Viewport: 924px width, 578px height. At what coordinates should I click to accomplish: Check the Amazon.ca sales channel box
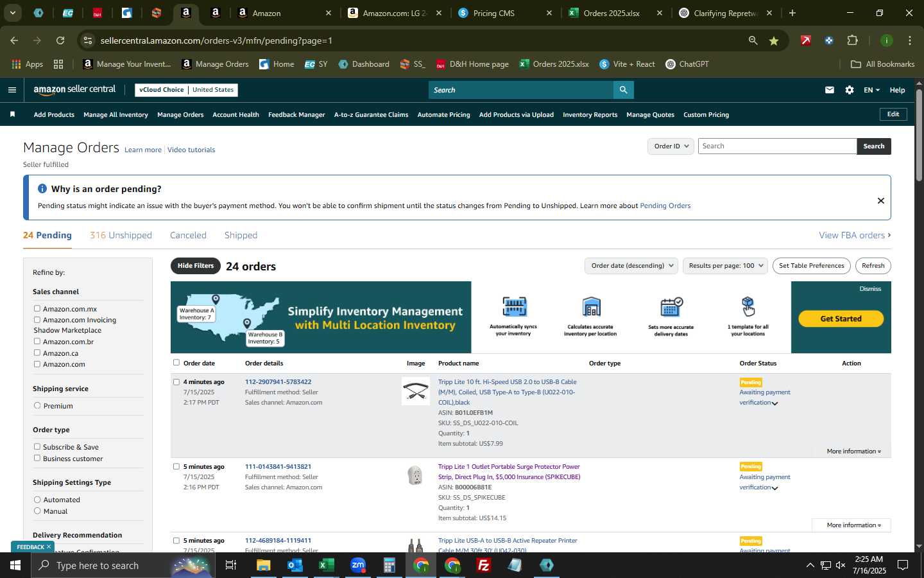click(x=37, y=353)
